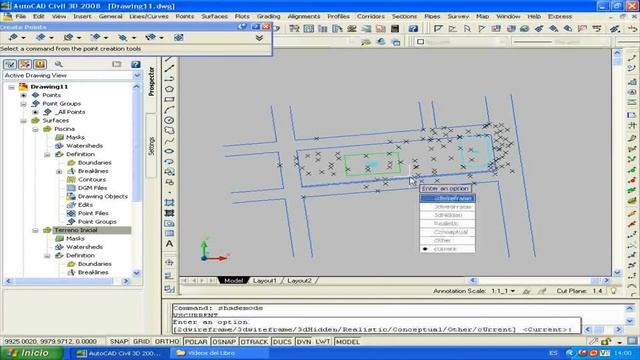Open the Corridors menu
This screenshot has width=640, height=360.
tap(371, 16)
